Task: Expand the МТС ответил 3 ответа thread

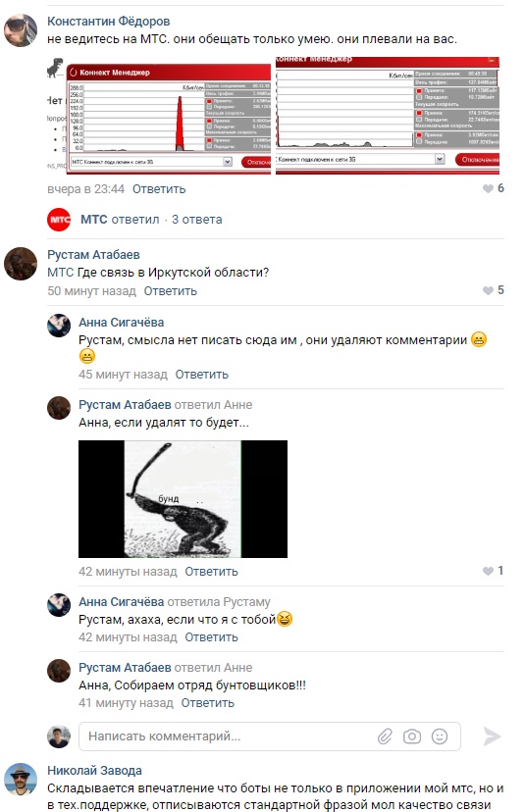Action: pyautogui.click(x=151, y=220)
